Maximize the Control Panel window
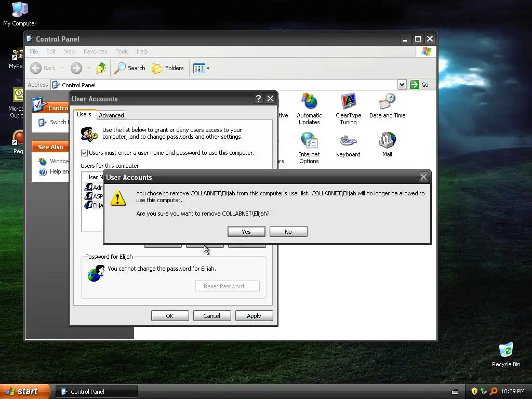Screen dimensions: 532x399 [418, 39]
